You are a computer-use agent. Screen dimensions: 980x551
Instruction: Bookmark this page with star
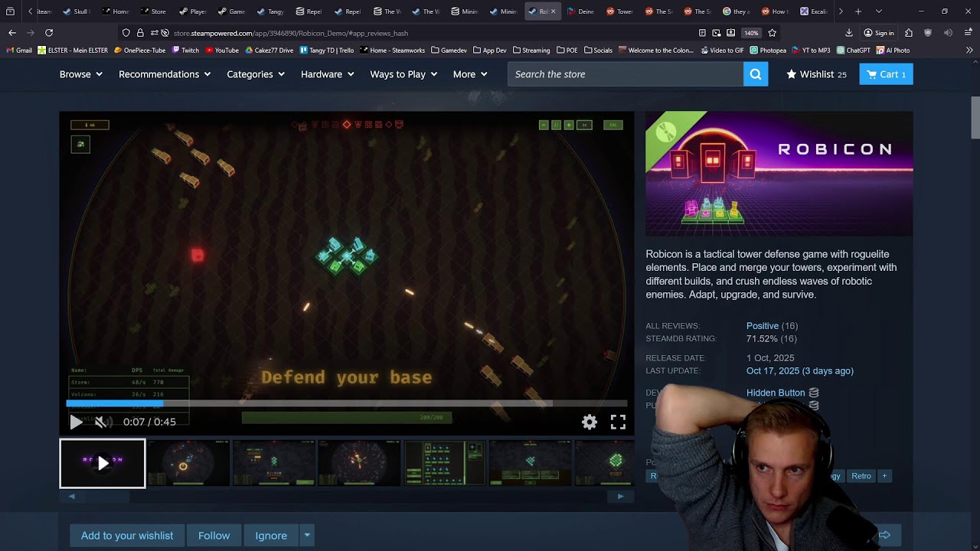pos(772,33)
